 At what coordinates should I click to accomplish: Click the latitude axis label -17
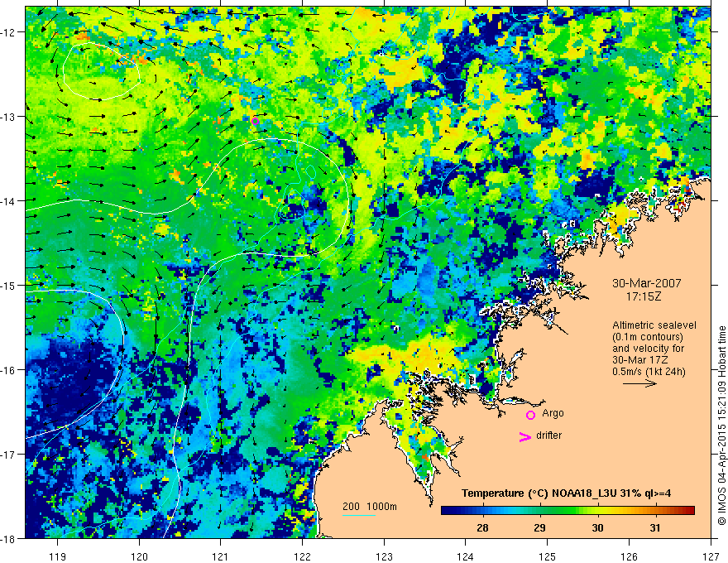pos(8,454)
